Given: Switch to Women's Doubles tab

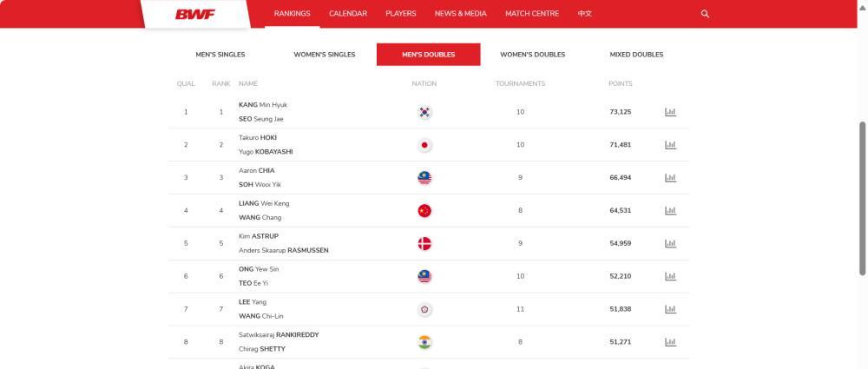Looking at the screenshot, I should point(533,55).
